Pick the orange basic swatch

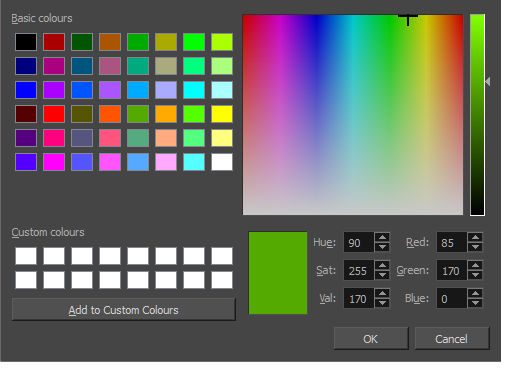(x=166, y=114)
